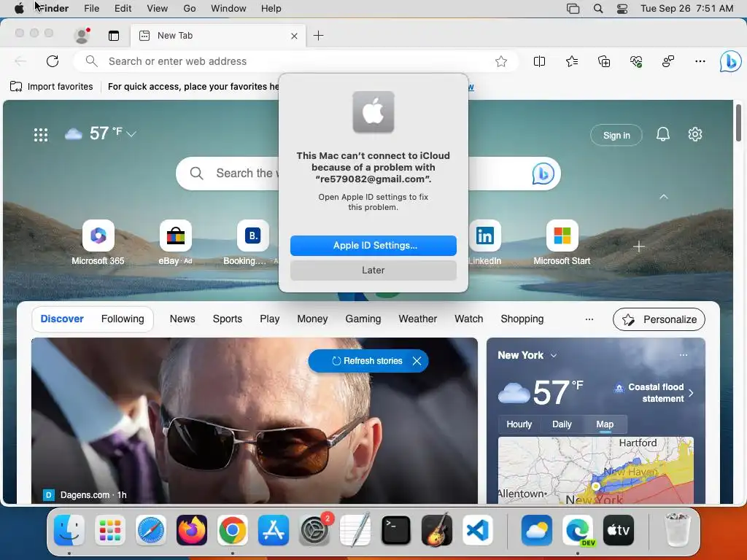This screenshot has width=747, height=560.
Task: Open the Booking.com quick link tile
Action: click(x=252, y=236)
